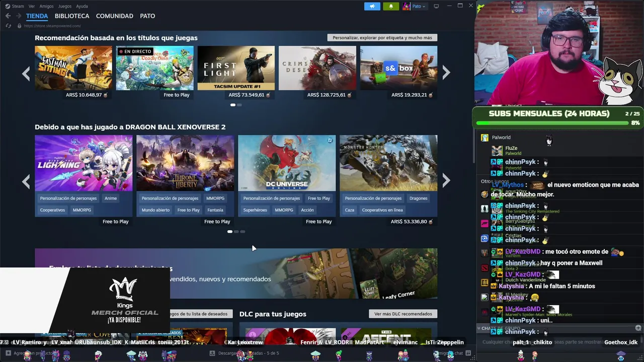This screenshot has width=644, height=362.
Task: Collapse the CHATS DE GRUPO section
Action: (479, 328)
